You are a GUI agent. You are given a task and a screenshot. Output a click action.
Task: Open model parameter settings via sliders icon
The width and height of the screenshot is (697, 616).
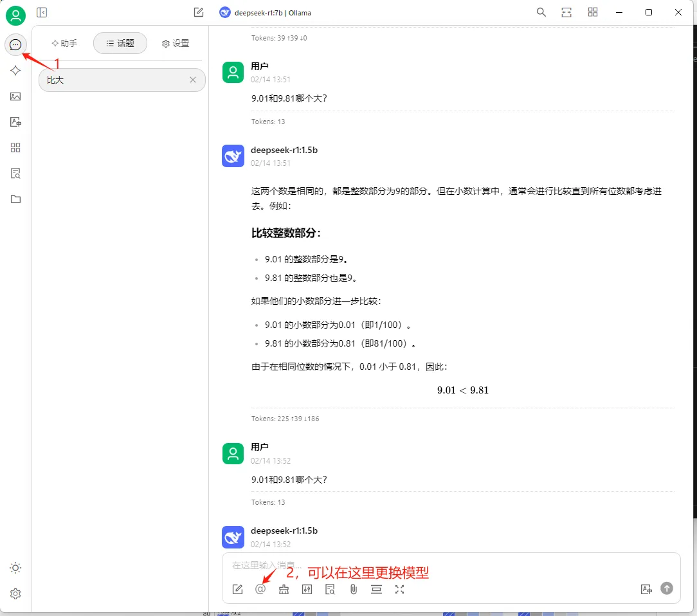[x=307, y=588]
